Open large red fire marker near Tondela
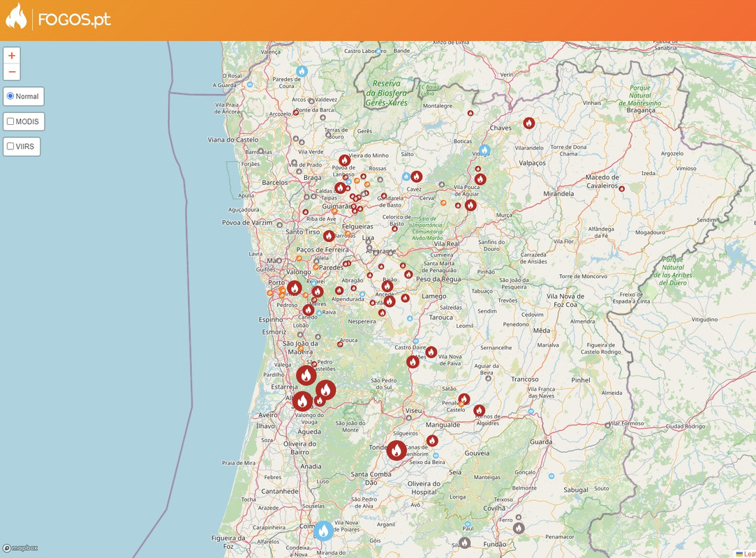 [x=396, y=450]
